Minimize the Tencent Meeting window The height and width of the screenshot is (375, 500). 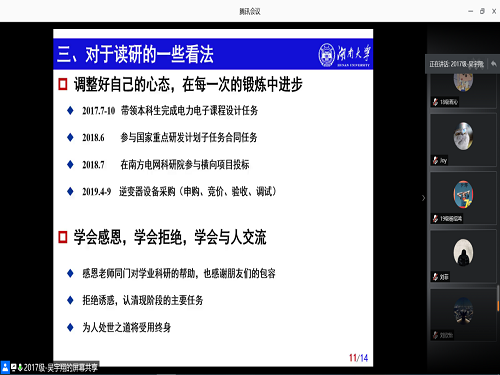coord(470,11)
